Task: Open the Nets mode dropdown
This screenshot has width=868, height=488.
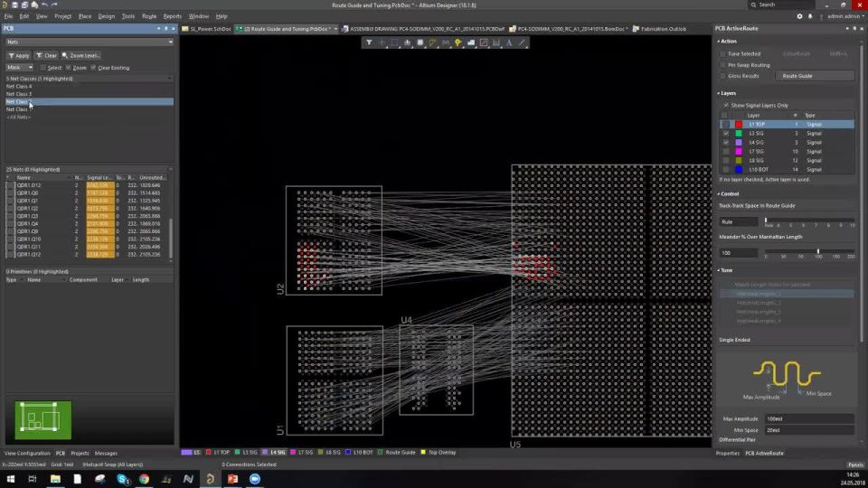Action: point(90,42)
